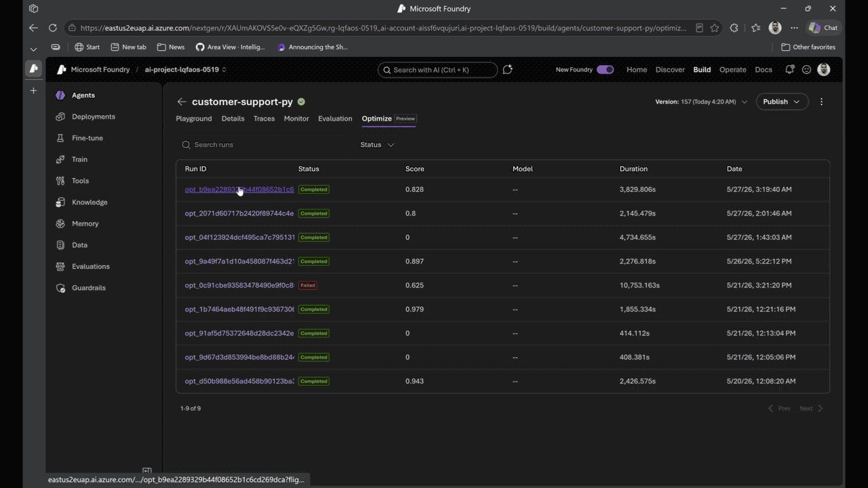Viewport: 868px width, 488px height.
Task: Open Evaluations in the sidebar
Action: click(90, 266)
